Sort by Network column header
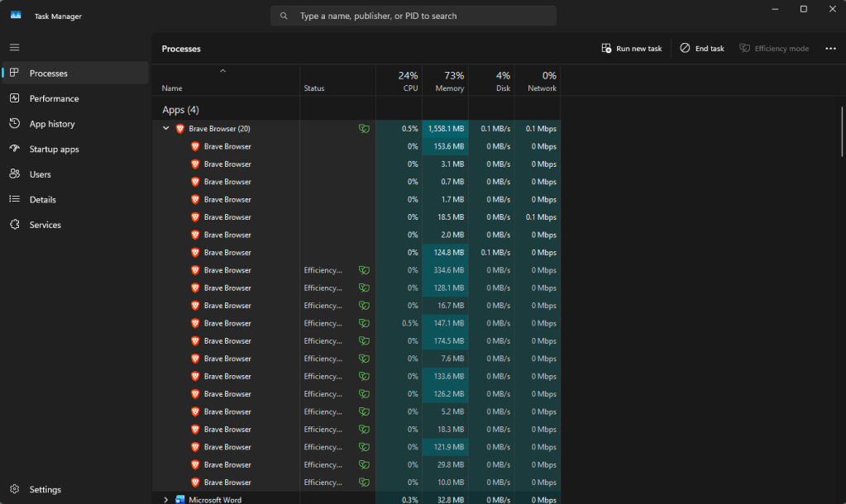 (538, 81)
